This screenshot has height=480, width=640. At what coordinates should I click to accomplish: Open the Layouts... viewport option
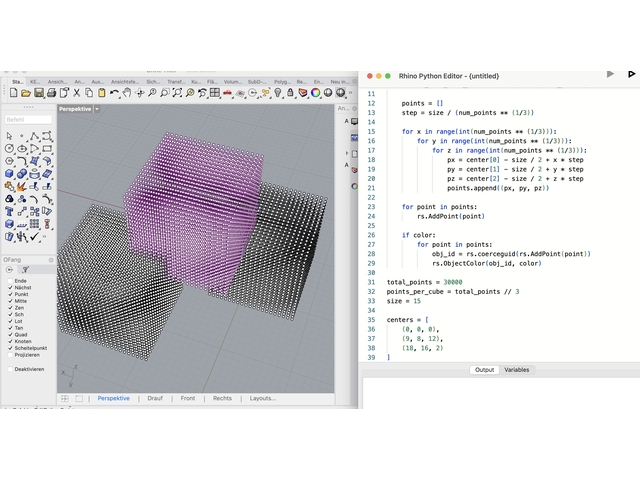click(263, 398)
